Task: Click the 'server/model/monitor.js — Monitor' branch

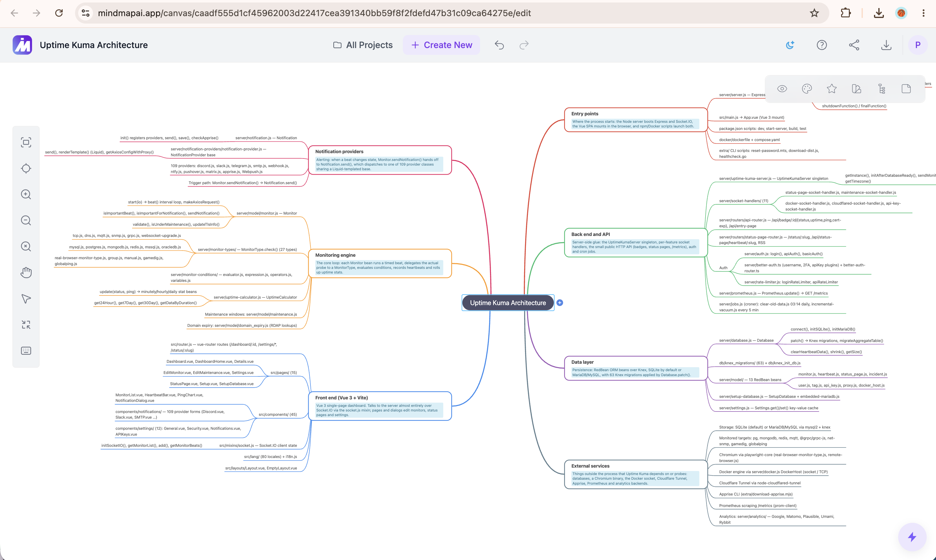Action: tap(266, 213)
